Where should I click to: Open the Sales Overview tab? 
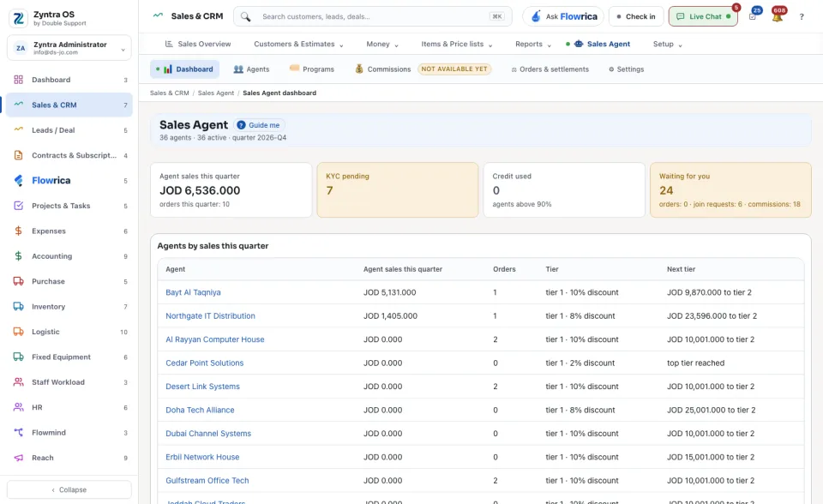pyautogui.click(x=198, y=44)
